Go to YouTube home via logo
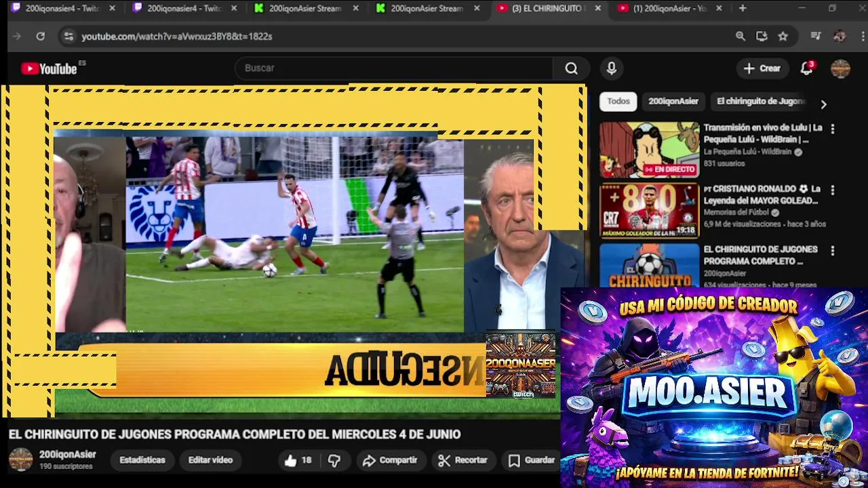Viewport: 868px width, 488px height. [49, 68]
